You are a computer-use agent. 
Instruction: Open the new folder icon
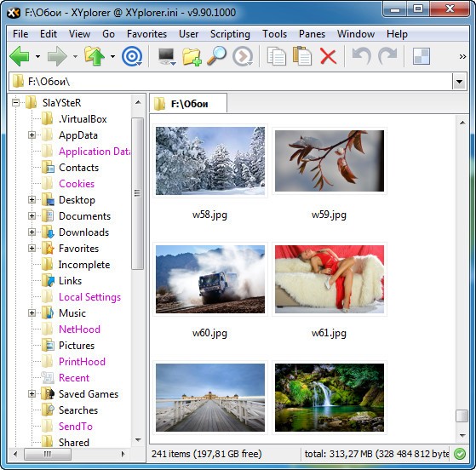(x=192, y=57)
